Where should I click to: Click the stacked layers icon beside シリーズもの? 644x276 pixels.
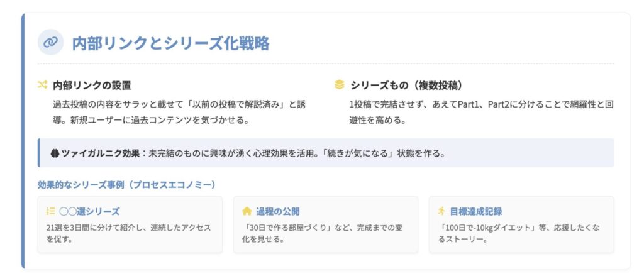pyautogui.click(x=340, y=85)
